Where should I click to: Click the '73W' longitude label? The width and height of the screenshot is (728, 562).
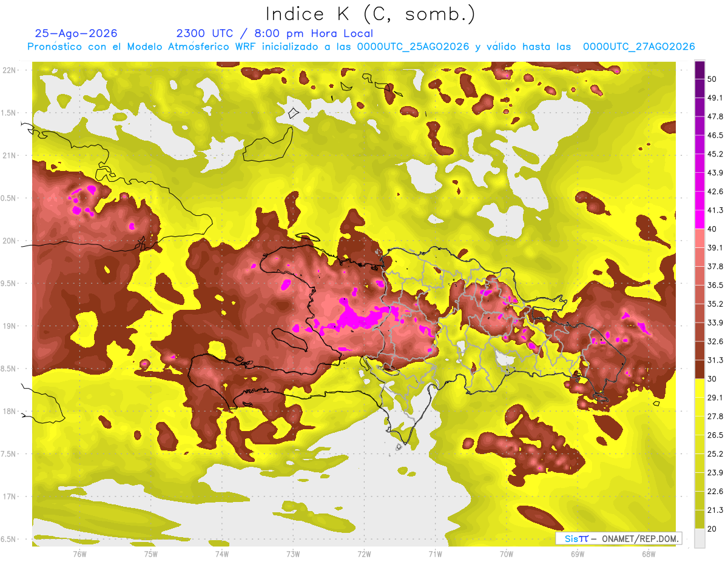(x=293, y=554)
